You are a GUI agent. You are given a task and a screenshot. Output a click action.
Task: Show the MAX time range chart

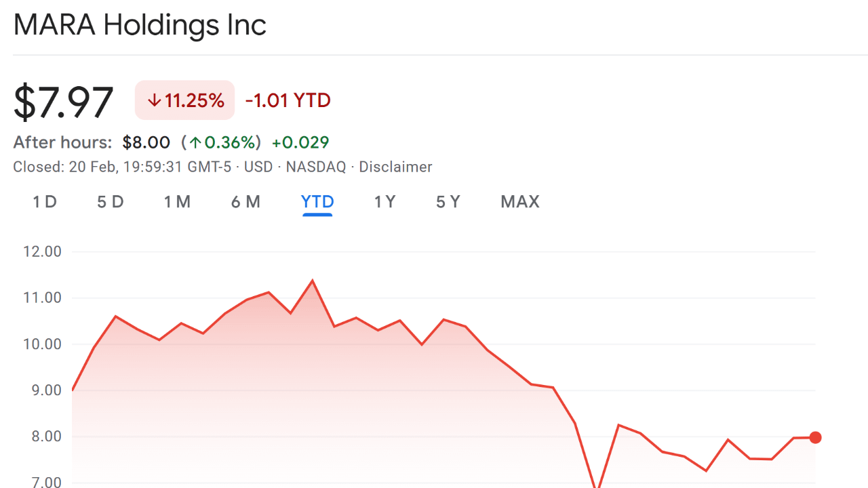click(x=520, y=202)
